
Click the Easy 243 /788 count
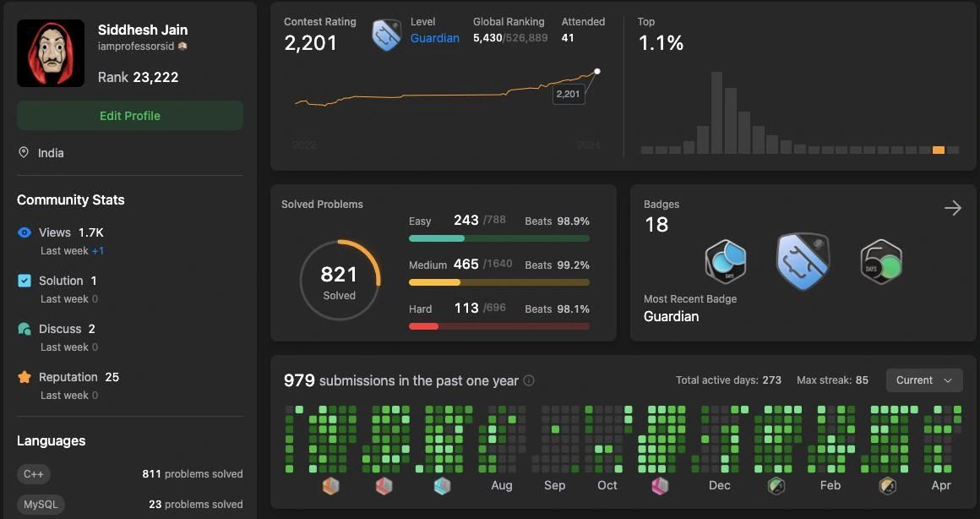(480, 220)
